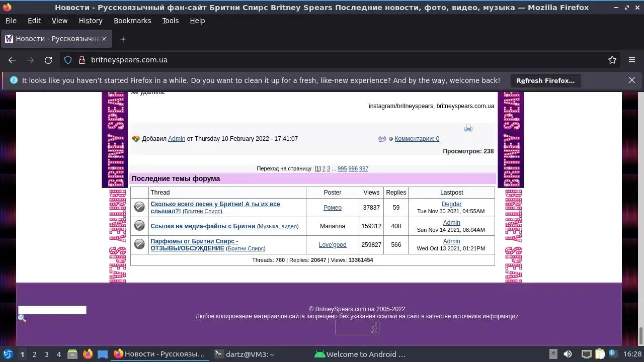Click the 16:28 clock in taskbar

[x=632, y=354]
